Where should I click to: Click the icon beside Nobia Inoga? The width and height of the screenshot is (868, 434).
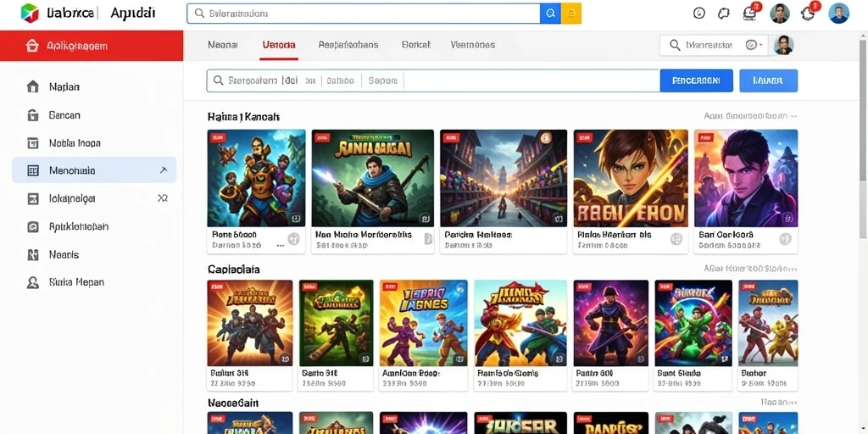(33, 143)
